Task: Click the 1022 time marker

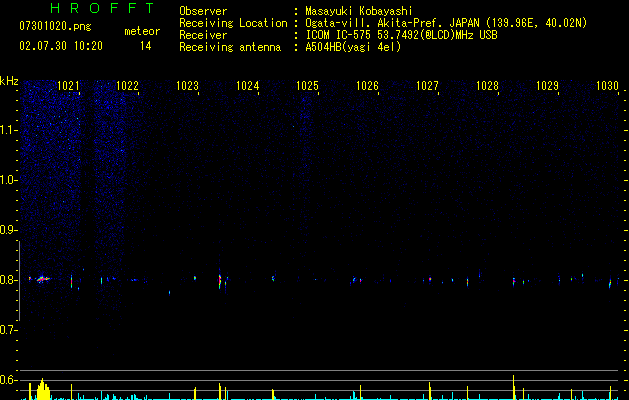Action: [127, 86]
